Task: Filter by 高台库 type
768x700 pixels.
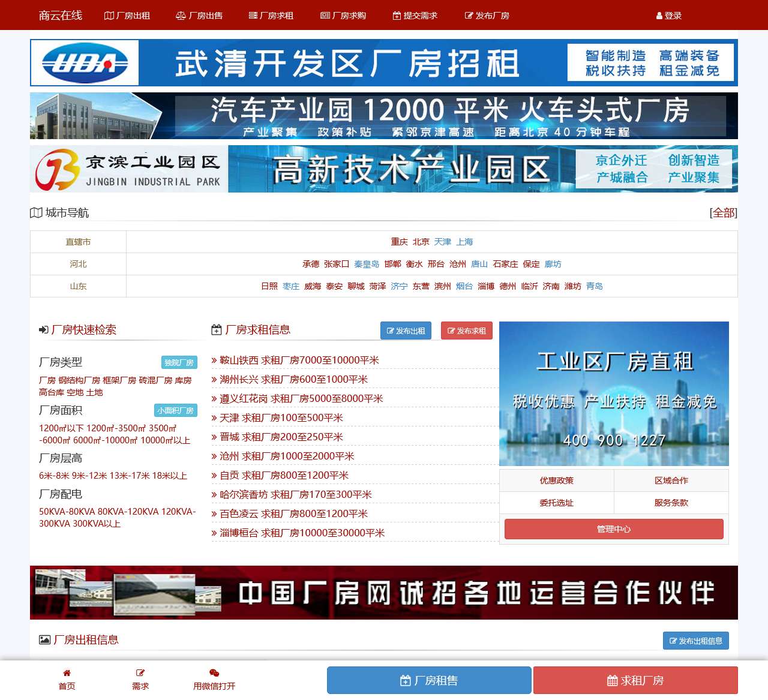Action: [x=52, y=392]
